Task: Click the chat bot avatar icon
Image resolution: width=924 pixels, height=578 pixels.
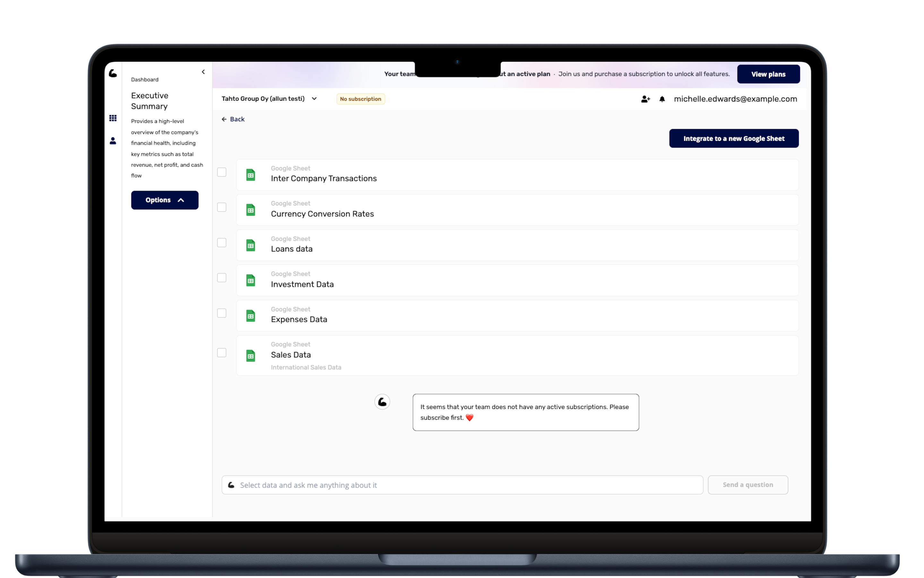Action: coord(382,402)
